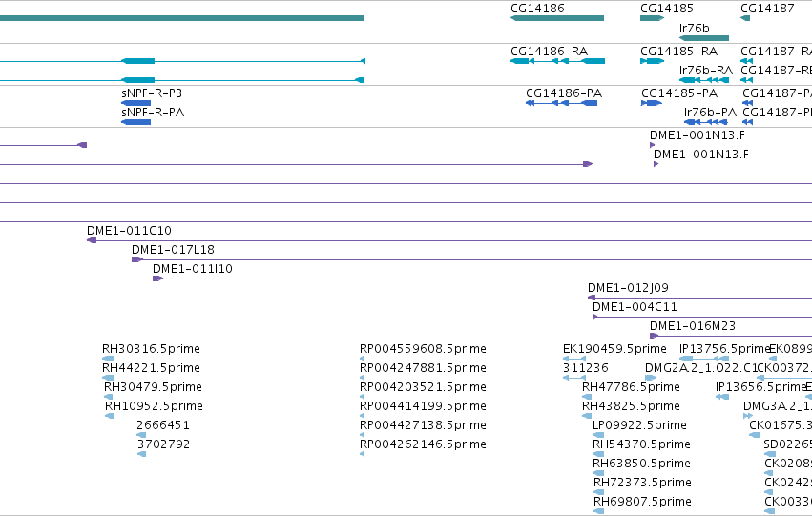Click the DME1-016M23 BAC label
This screenshot has height=516, width=812.
pyautogui.click(x=693, y=326)
